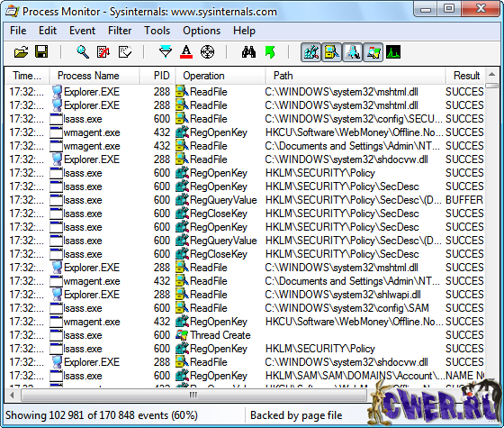Click the horizontal scrollbar left arrow
Viewport: 504px width, 428px height.
click(x=12, y=395)
